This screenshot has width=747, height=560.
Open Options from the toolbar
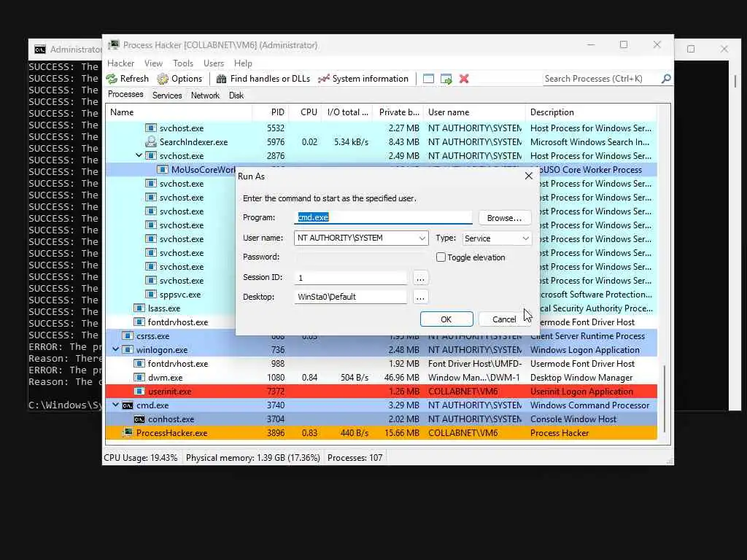point(179,79)
